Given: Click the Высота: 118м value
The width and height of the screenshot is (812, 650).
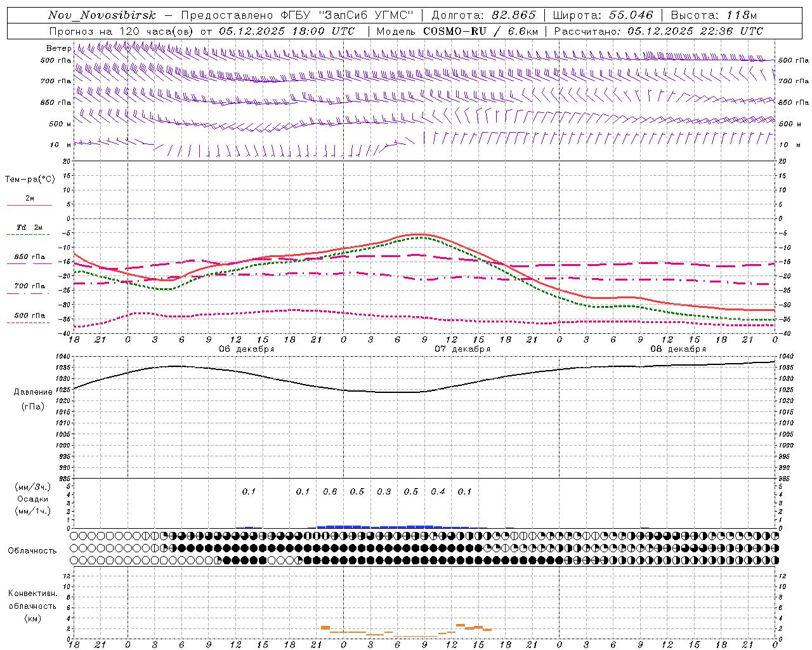Looking at the screenshot, I should click(714, 15).
